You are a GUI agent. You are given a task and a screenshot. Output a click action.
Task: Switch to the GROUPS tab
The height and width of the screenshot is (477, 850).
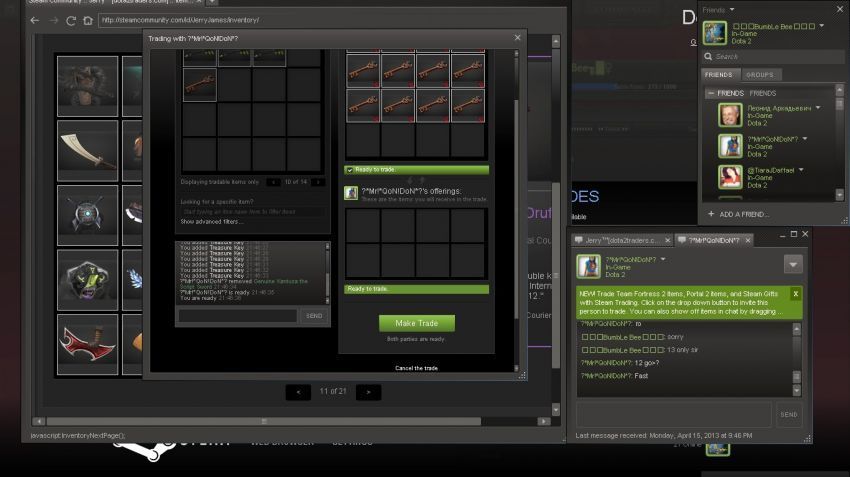759,75
